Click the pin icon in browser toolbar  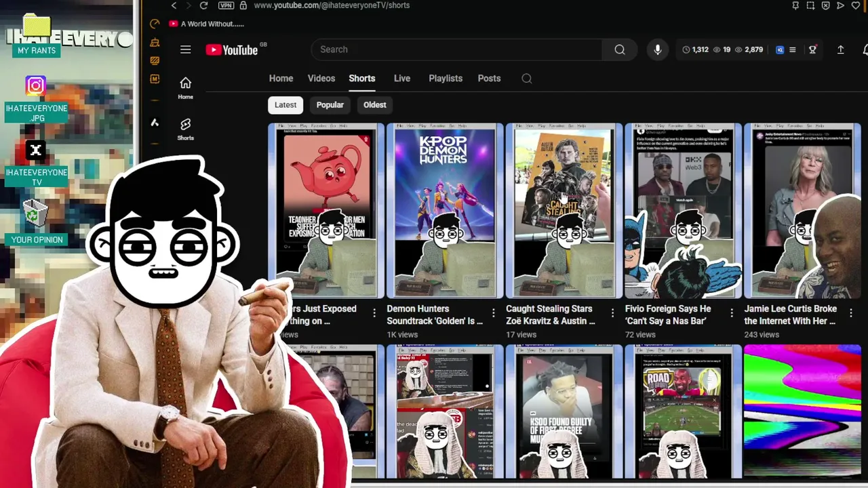795,5
